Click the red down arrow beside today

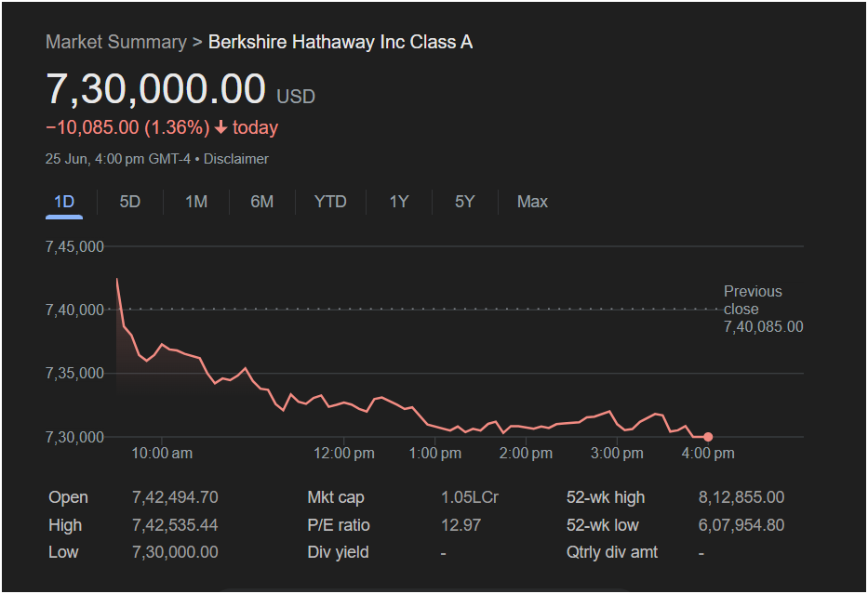[x=220, y=127]
